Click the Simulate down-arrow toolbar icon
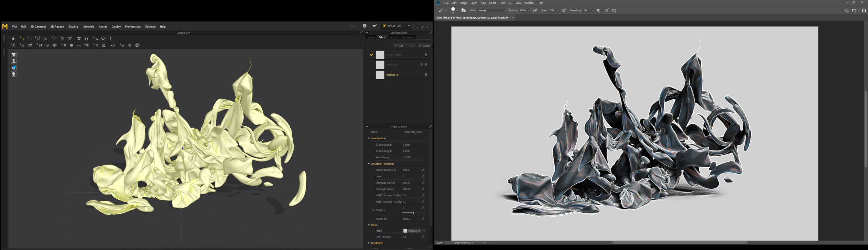This screenshot has height=250, width=868. (13, 39)
